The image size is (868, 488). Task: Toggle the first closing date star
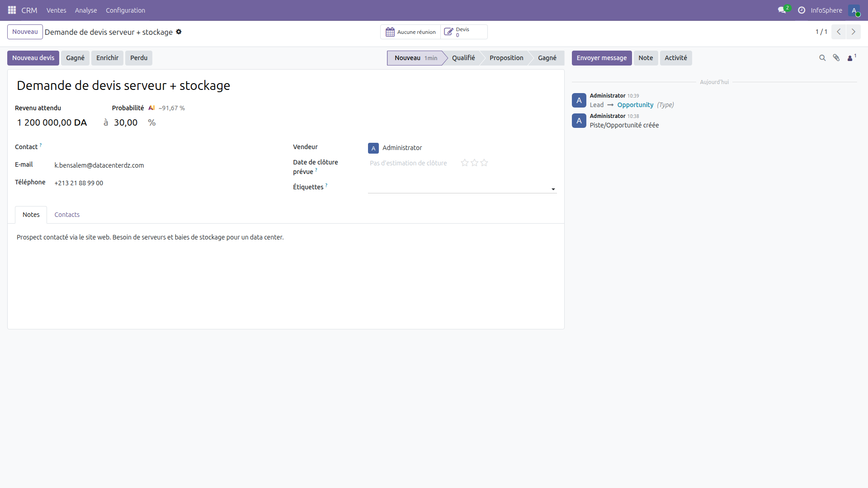pos(464,163)
